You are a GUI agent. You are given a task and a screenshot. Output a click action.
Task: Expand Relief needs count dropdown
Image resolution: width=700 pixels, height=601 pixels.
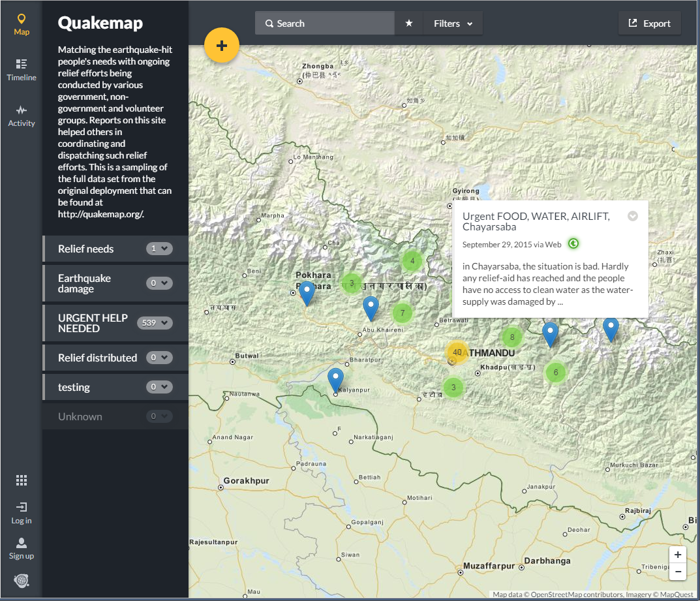tap(159, 249)
